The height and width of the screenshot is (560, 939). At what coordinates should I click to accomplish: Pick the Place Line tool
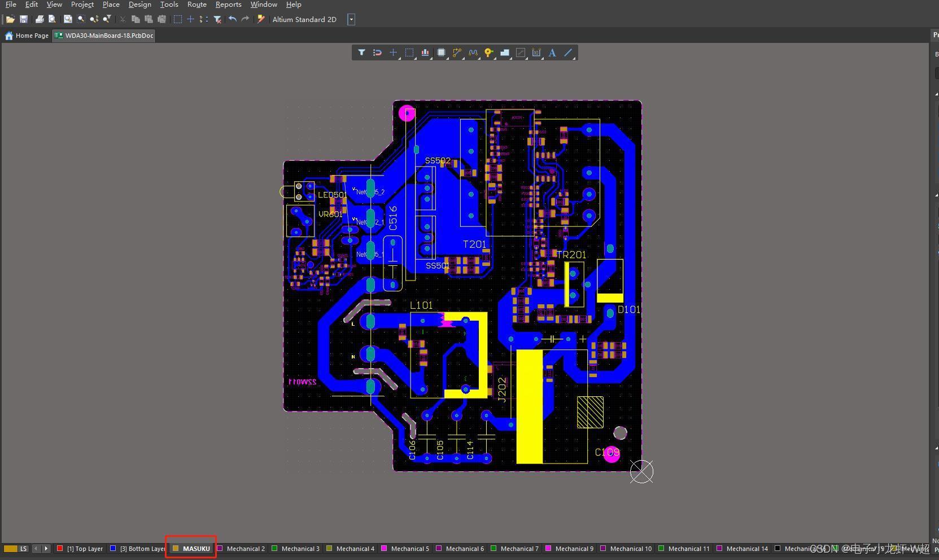[x=568, y=53]
